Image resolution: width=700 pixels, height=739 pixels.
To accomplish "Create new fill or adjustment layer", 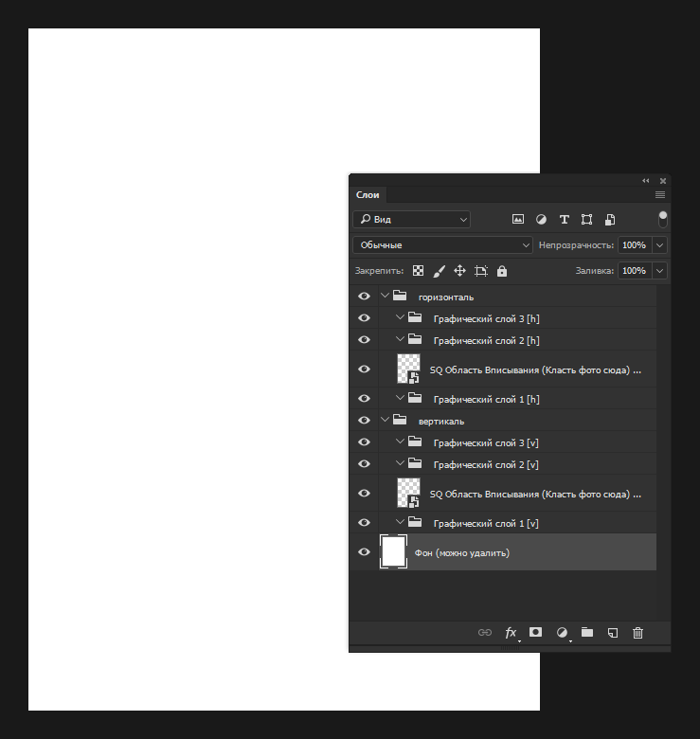I will pos(562,633).
